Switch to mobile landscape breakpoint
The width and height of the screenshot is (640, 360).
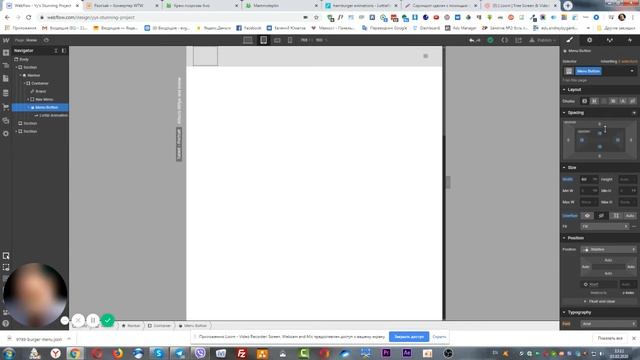pos(277,40)
